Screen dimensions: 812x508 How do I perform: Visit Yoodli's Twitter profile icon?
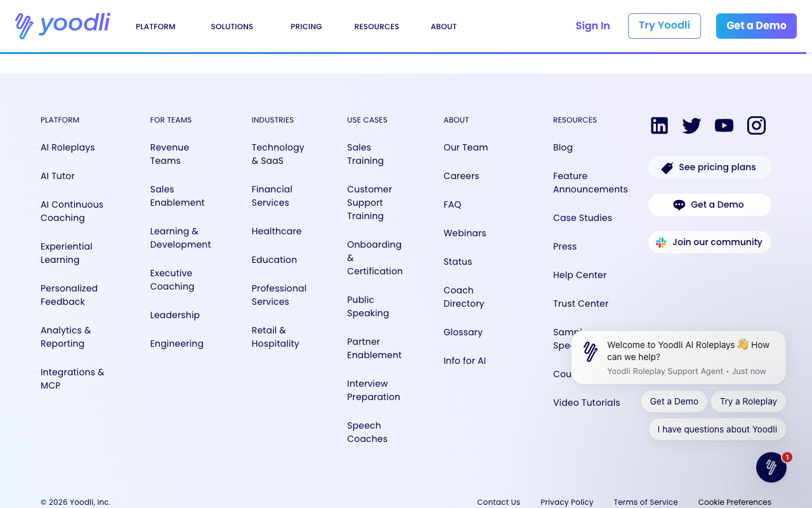click(x=691, y=126)
